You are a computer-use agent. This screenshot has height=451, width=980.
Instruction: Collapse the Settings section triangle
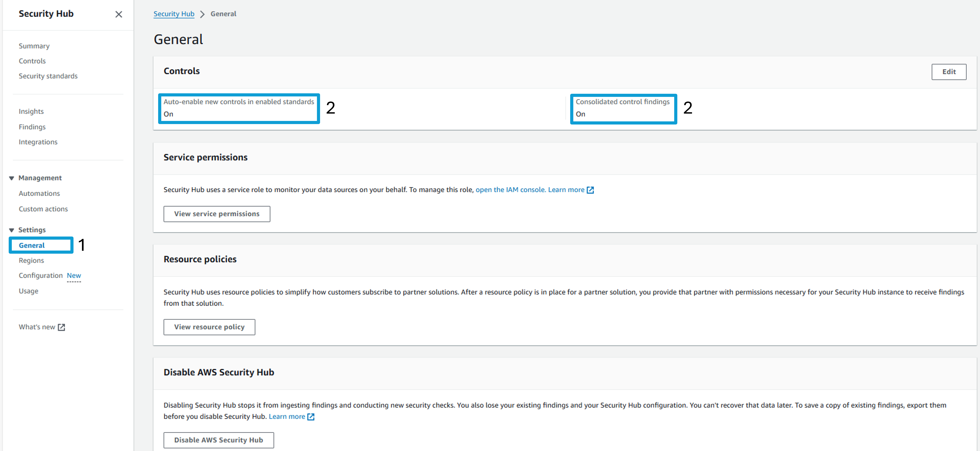tap(11, 230)
